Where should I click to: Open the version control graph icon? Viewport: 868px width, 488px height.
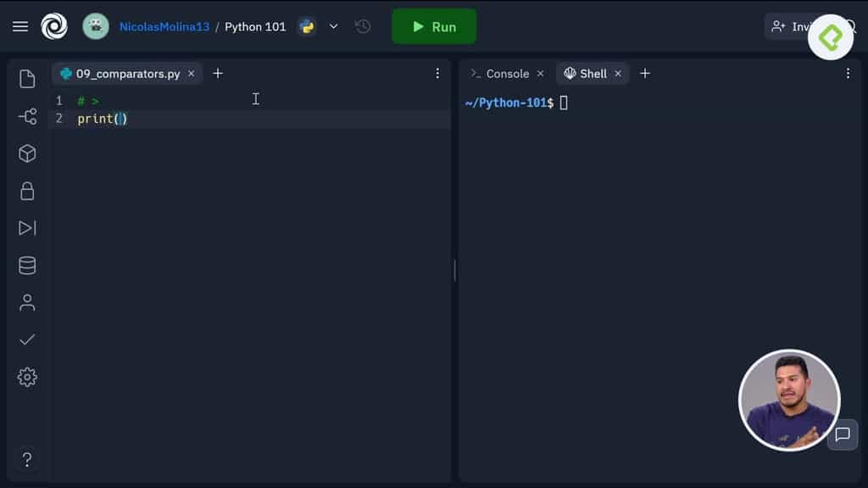click(26, 114)
